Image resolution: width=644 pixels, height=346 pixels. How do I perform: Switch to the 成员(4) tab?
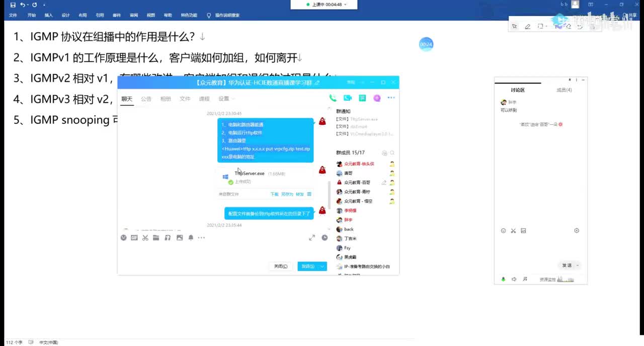tap(564, 90)
